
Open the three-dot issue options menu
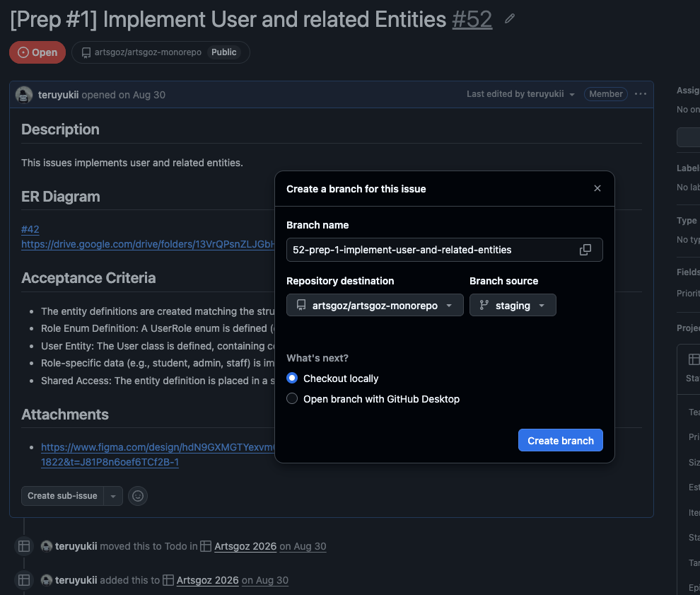[640, 94]
